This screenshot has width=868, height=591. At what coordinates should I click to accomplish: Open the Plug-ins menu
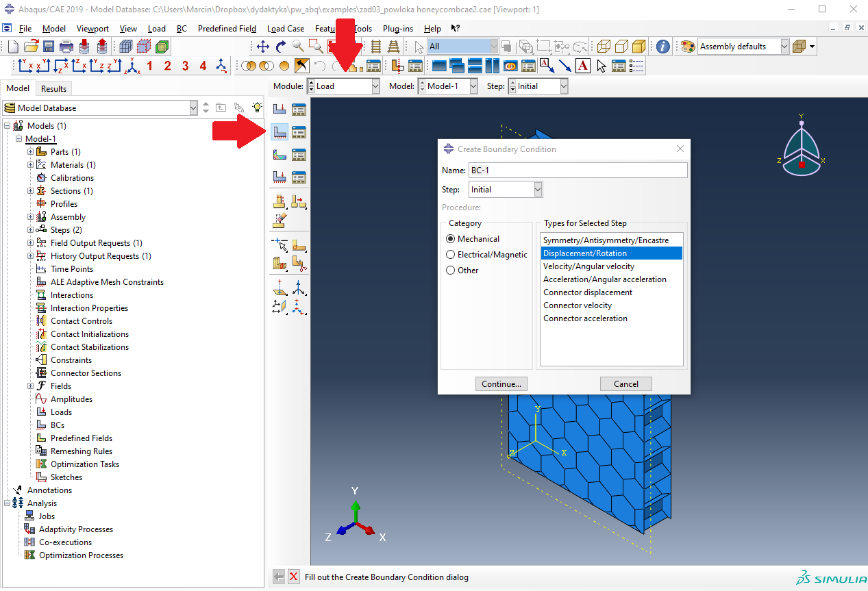397,29
